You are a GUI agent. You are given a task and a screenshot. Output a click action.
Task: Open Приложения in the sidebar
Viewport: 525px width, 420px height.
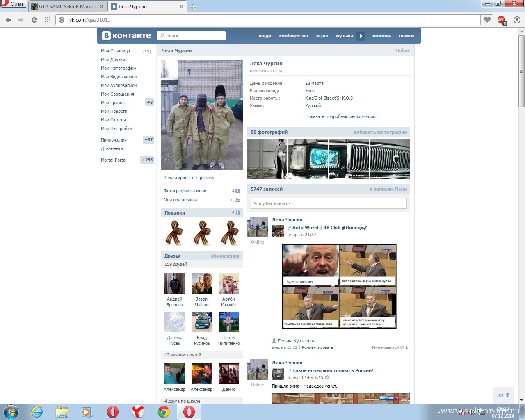click(114, 140)
